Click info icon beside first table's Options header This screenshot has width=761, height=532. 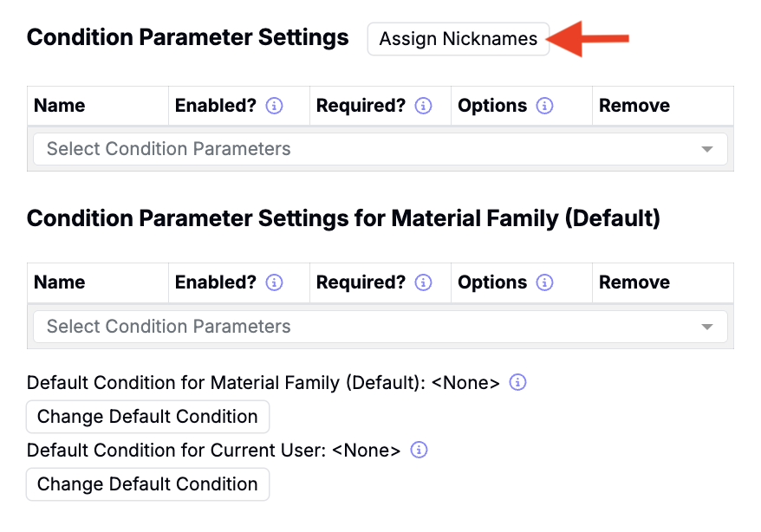point(544,105)
